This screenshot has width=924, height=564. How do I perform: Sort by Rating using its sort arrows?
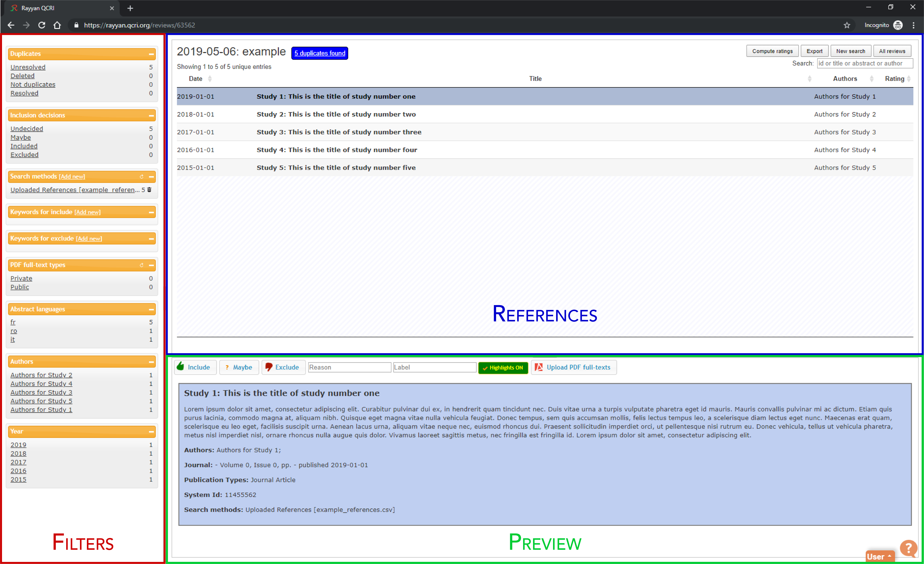tap(909, 79)
